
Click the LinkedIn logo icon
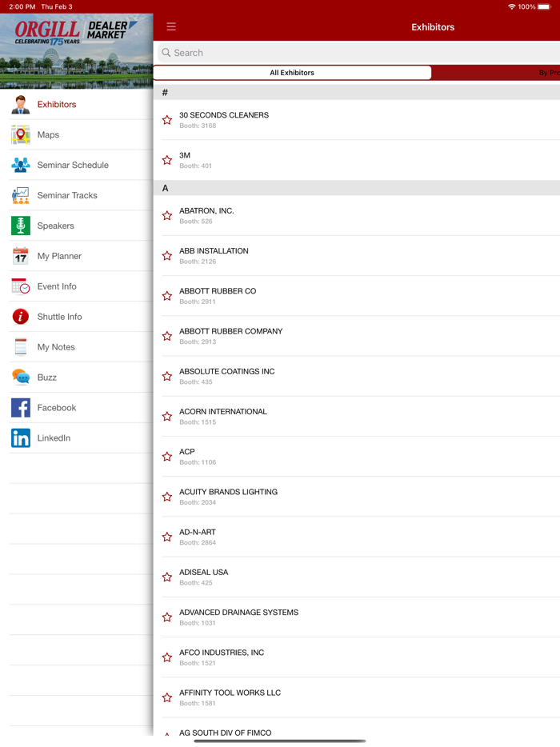[x=21, y=437]
